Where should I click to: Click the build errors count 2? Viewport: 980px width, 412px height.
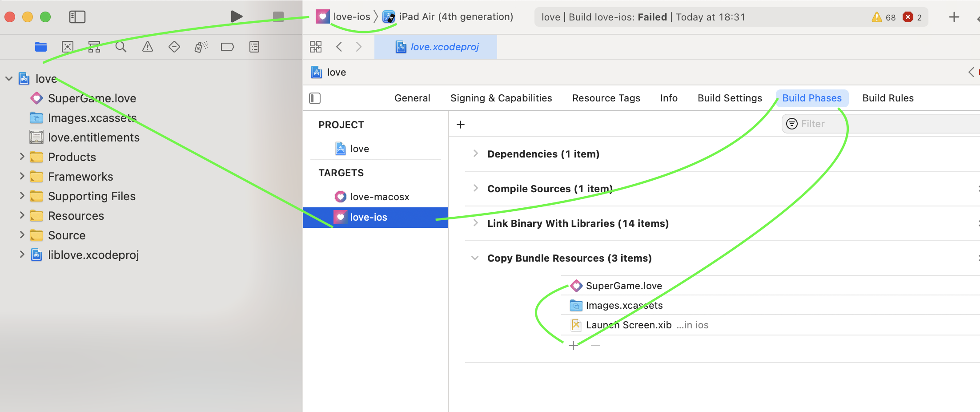(912, 17)
